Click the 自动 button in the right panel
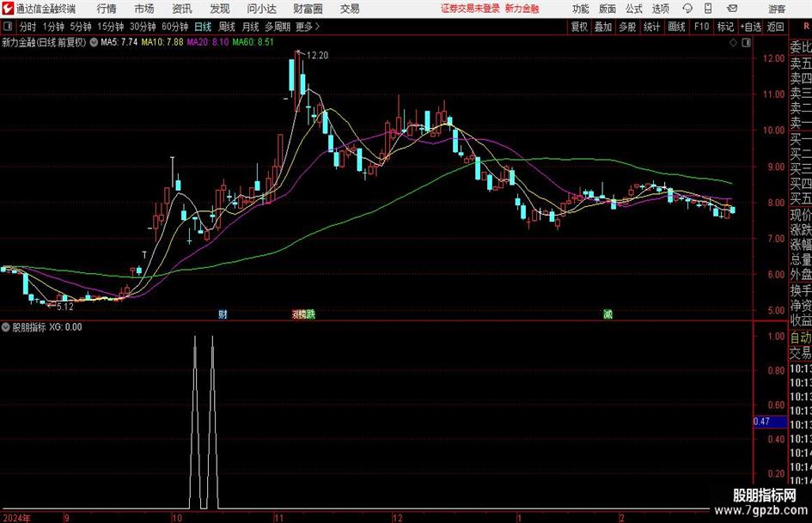Screen dimensions: 812x523 [x=800, y=338]
